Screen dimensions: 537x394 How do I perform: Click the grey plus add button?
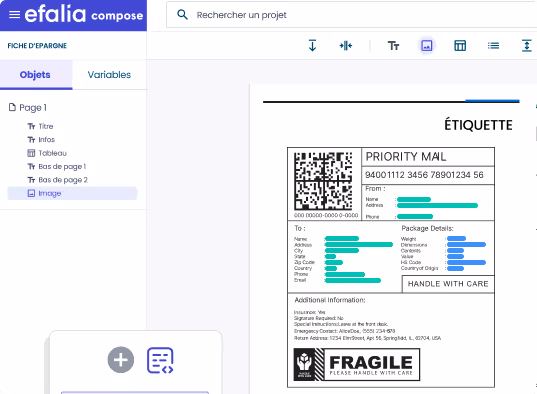tap(121, 360)
